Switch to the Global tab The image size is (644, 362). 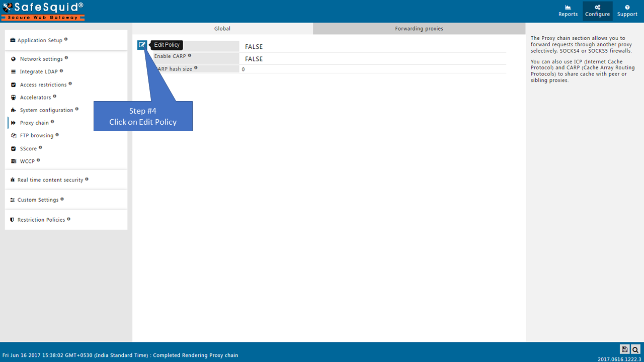click(222, 29)
